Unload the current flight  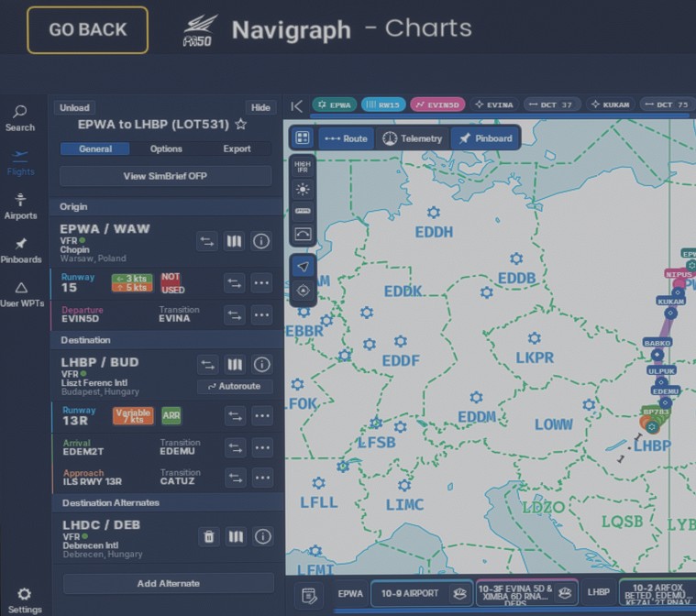click(x=74, y=107)
